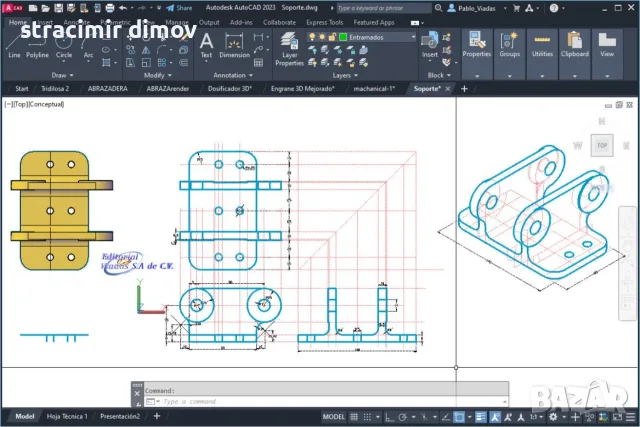
Task: Expand the Draw panel
Action: pos(62,75)
